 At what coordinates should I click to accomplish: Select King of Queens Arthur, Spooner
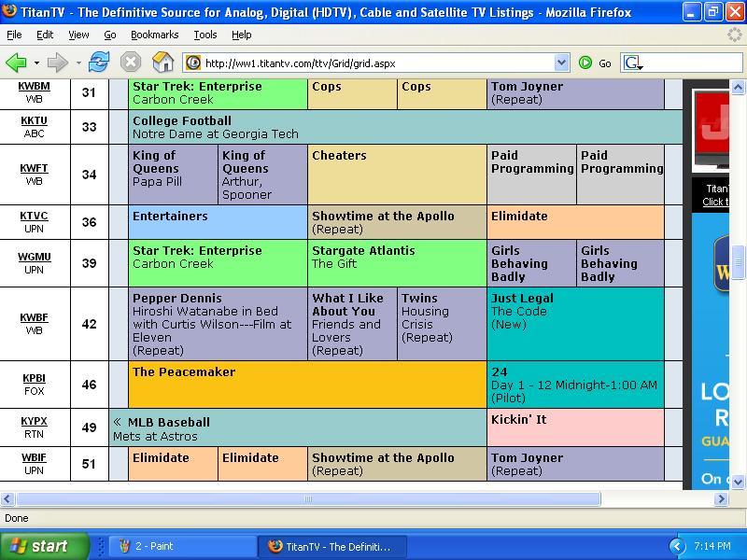tap(263, 175)
